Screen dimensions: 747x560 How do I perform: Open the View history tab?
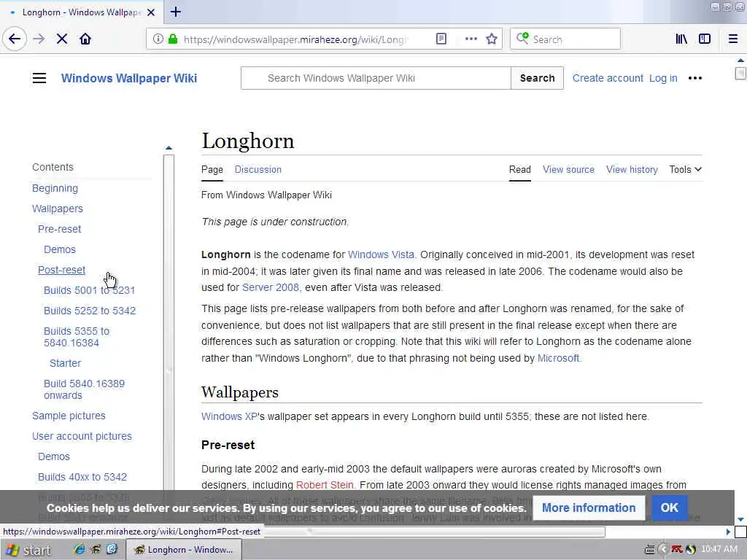point(632,169)
